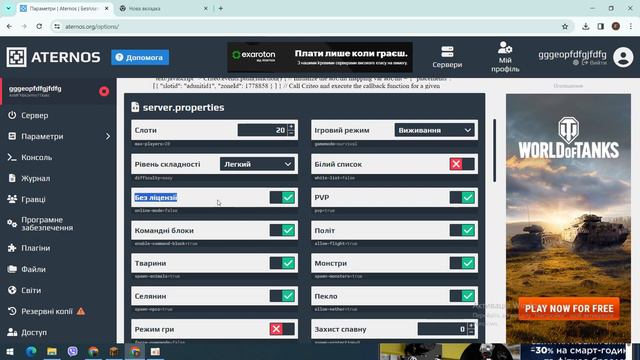Open the Рівень складності dropdown
Image resolution: width=640 pixels, height=360 pixels.
pyautogui.click(x=257, y=164)
